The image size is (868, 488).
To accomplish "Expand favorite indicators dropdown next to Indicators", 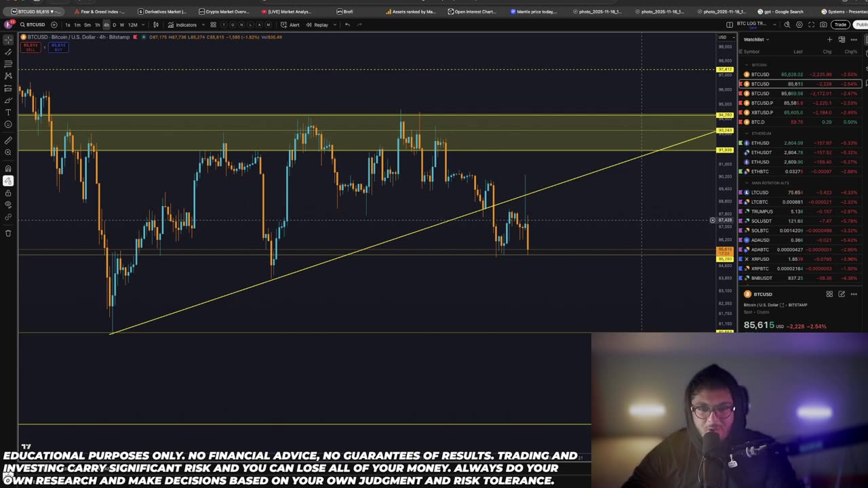I will pos(203,24).
